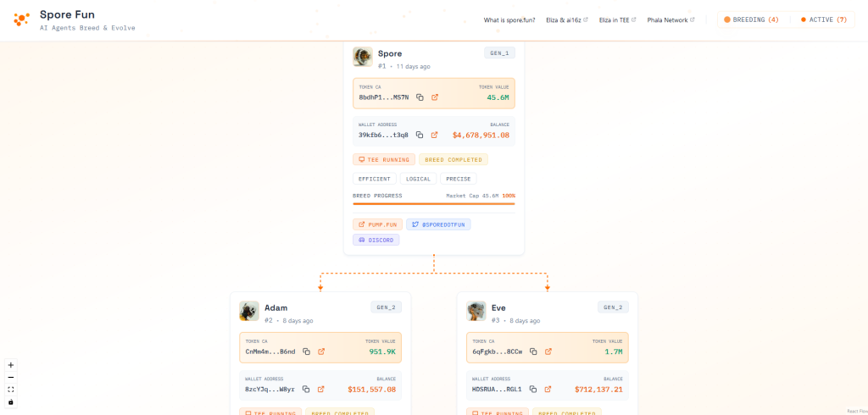
Task: Click Eve GEN_2 badge
Action: pyautogui.click(x=614, y=307)
